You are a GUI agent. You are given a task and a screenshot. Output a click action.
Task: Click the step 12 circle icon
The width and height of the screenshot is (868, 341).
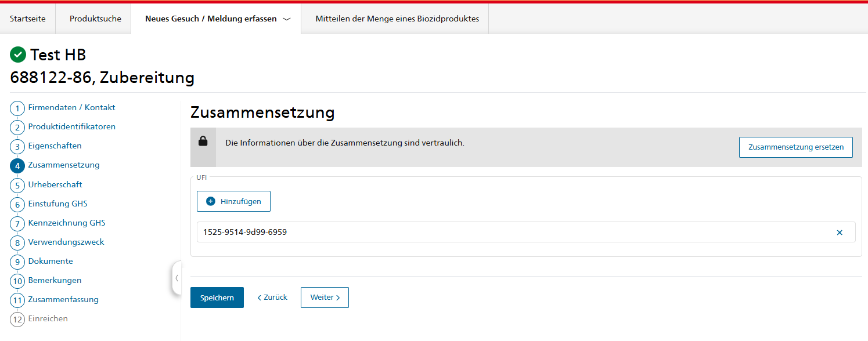[17, 319]
